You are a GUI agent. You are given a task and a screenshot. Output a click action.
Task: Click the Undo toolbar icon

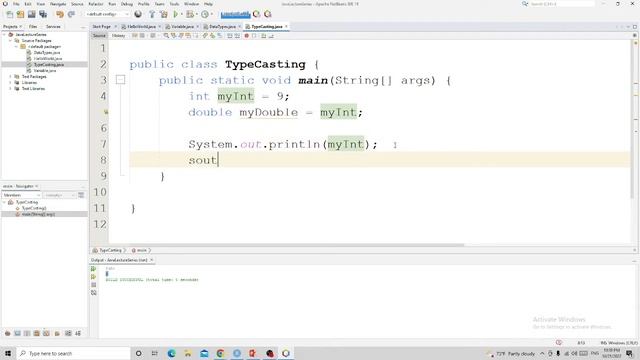(60, 14)
